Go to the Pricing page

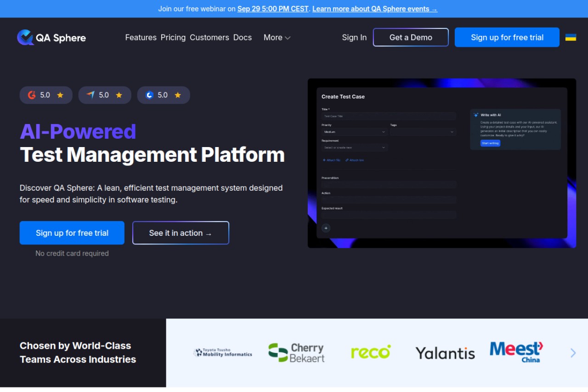(x=173, y=38)
